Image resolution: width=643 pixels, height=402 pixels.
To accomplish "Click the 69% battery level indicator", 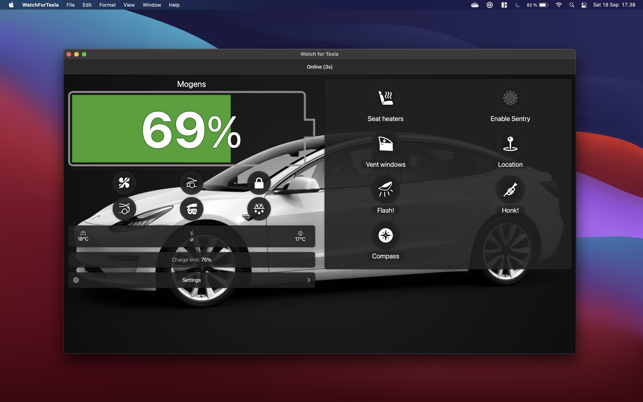I will 192,129.
